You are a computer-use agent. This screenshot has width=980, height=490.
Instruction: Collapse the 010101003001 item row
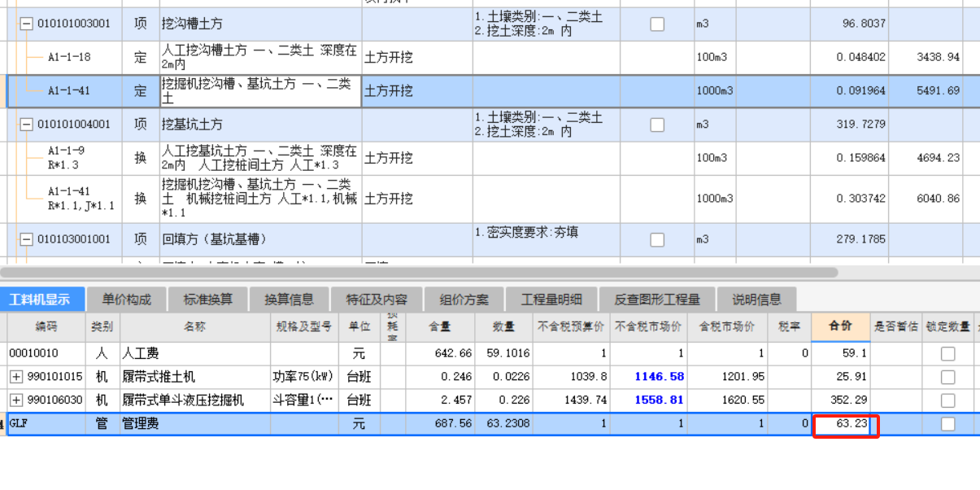26,24
